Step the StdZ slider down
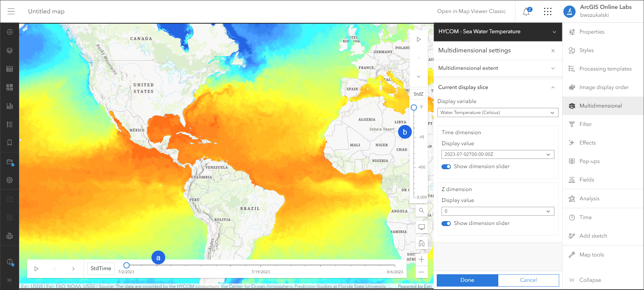Image resolution: width=644 pixels, height=290 pixels. coord(419,76)
